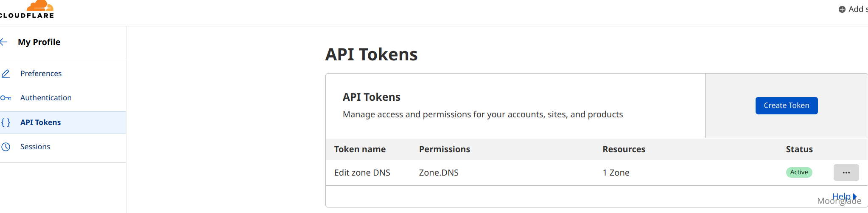
Task: Open the Preferences menu item
Action: tap(41, 74)
